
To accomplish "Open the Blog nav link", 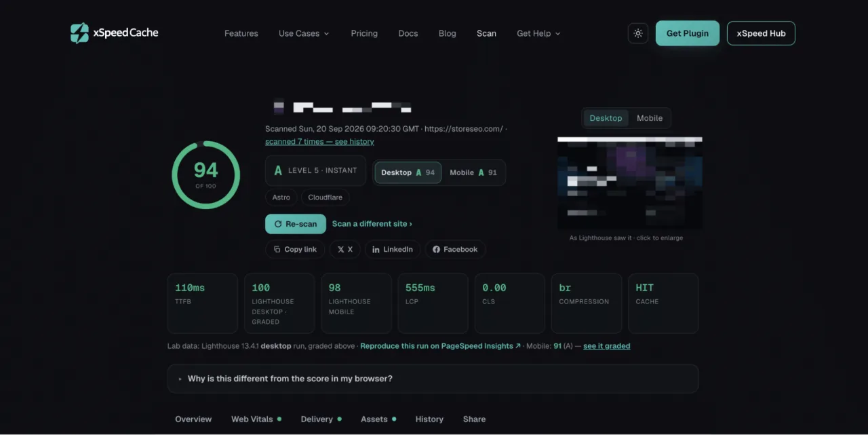I will click(x=448, y=33).
